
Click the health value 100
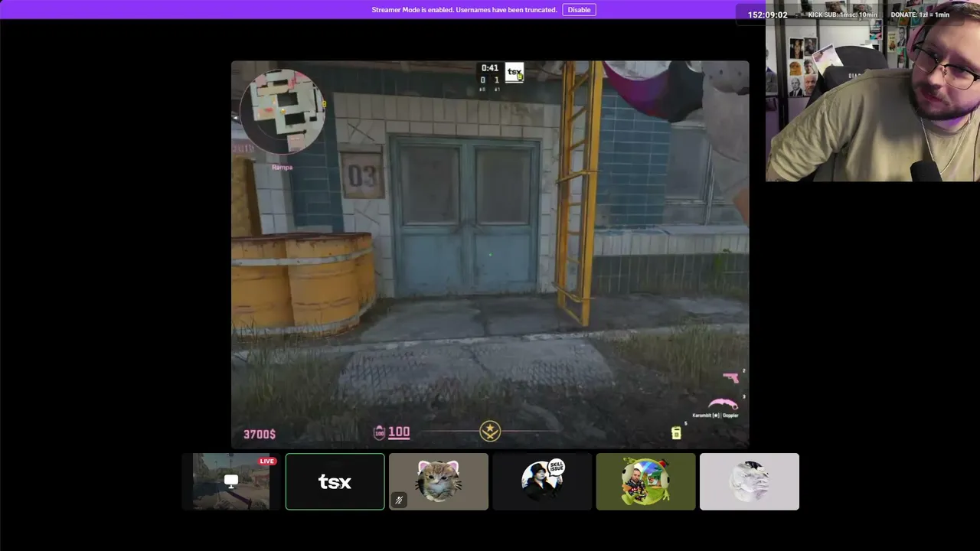[399, 432]
